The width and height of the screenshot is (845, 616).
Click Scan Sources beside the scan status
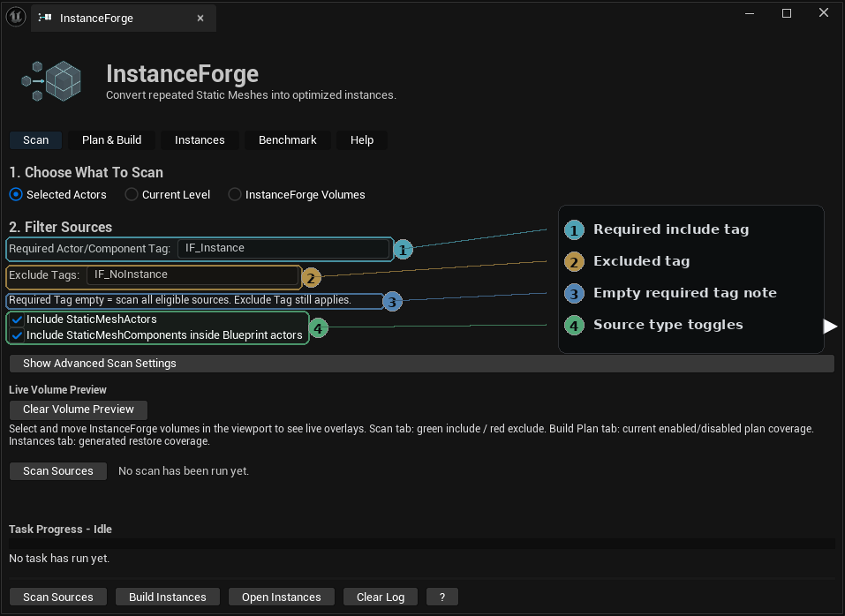[58, 471]
